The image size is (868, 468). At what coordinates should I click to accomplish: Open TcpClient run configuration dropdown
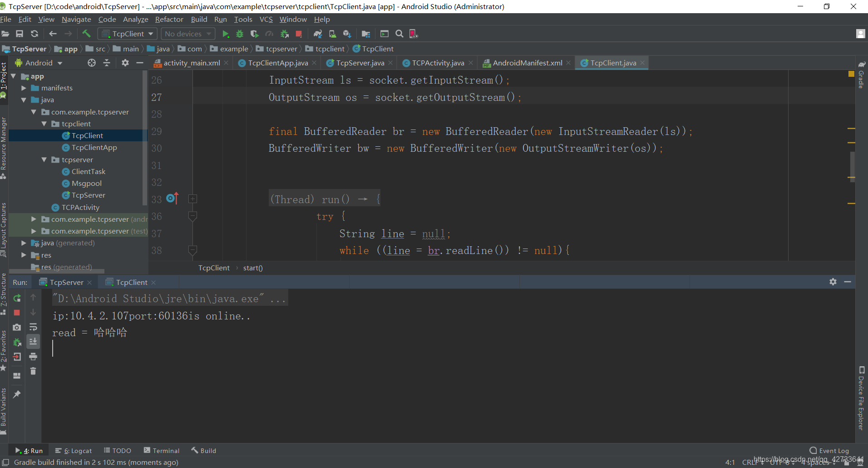[127, 34]
